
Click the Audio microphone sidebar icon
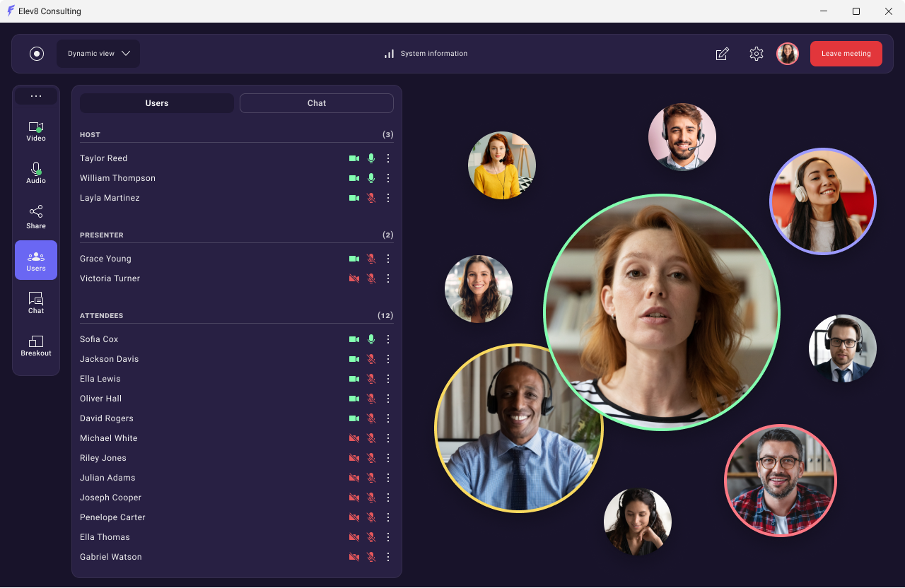click(x=36, y=172)
